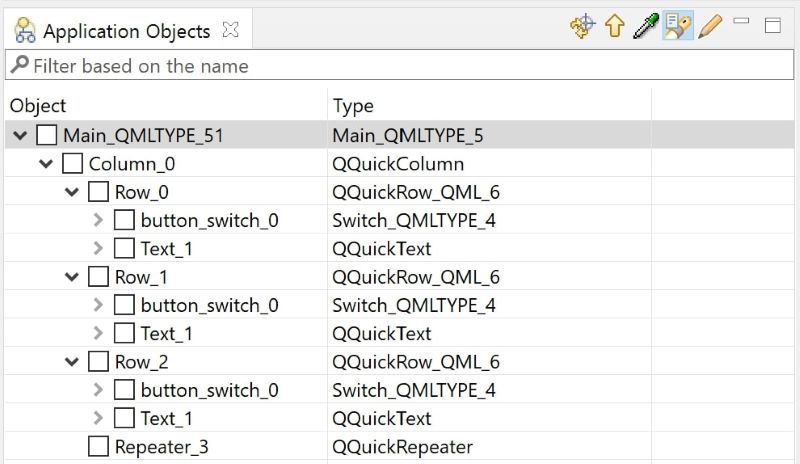Collapse the Row_0 tree node
This screenshot has height=464, width=800.
tap(72, 192)
